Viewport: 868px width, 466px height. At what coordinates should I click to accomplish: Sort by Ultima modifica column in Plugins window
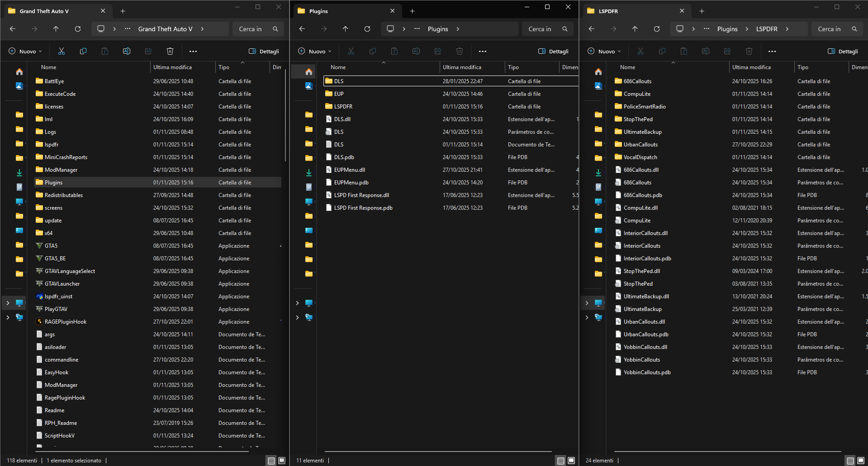point(462,67)
